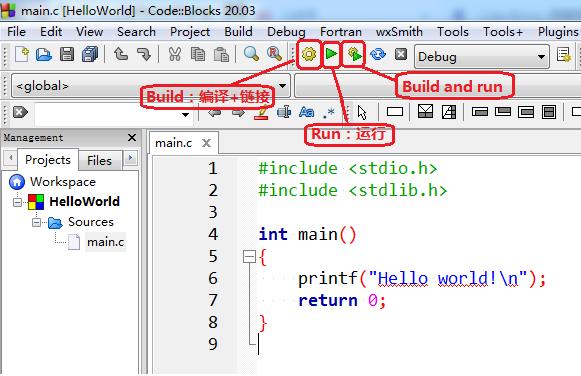Open the Debug build target dropdown
Screen dimensions: 581x376
click(x=541, y=57)
